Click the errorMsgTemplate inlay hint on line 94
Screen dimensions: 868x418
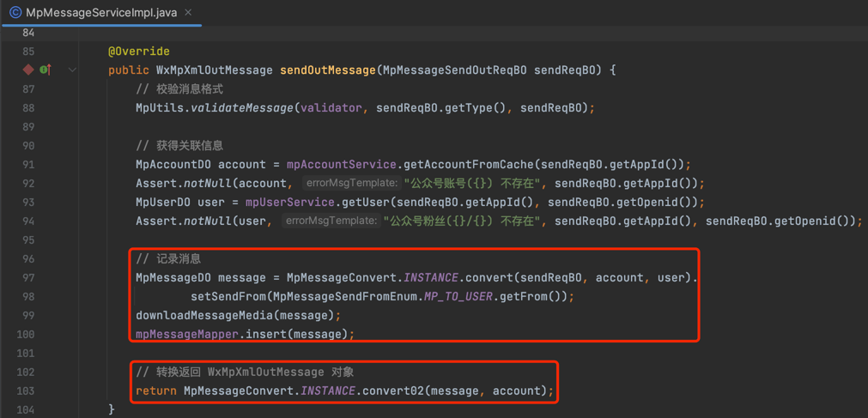[x=331, y=221]
